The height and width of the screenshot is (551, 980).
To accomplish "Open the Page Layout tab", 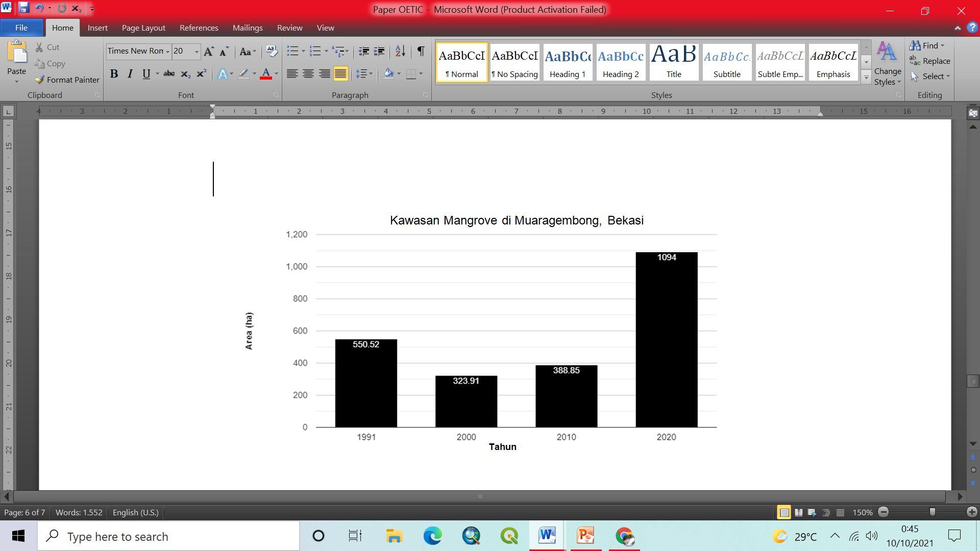I will (x=143, y=28).
